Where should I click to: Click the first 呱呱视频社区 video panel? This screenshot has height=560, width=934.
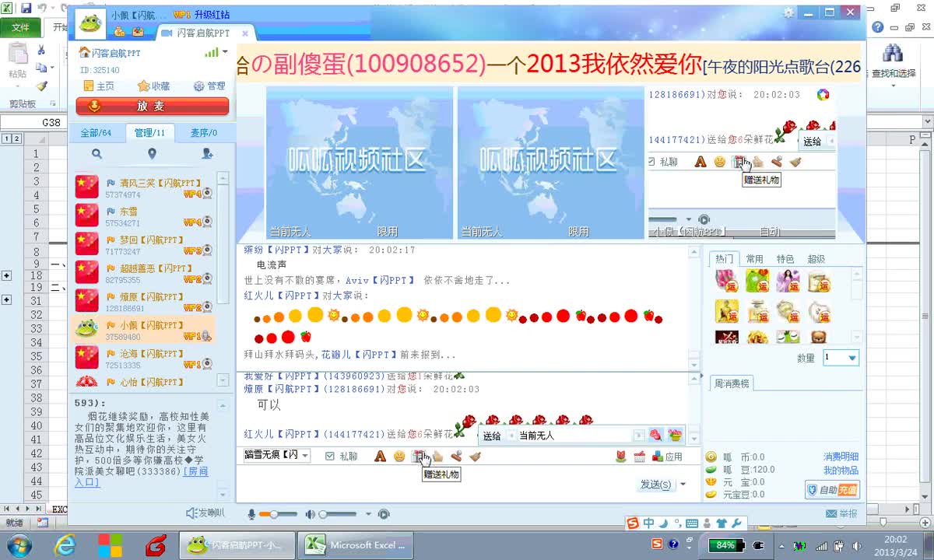(x=360, y=163)
